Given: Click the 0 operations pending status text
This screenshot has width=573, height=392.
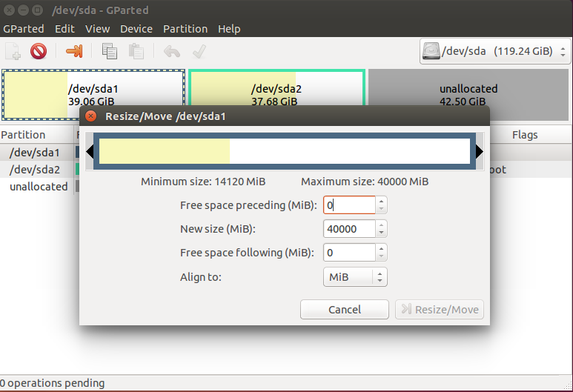Looking at the screenshot, I should pos(52,383).
